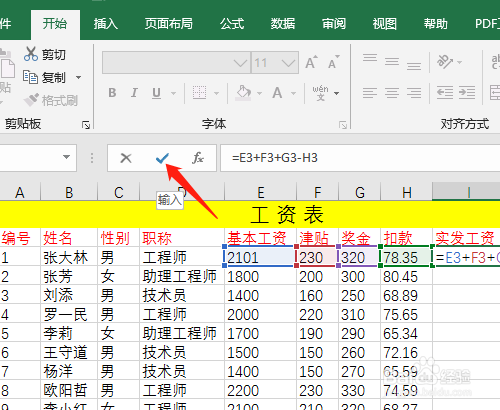Click the Increase Indent icon

(467, 93)
